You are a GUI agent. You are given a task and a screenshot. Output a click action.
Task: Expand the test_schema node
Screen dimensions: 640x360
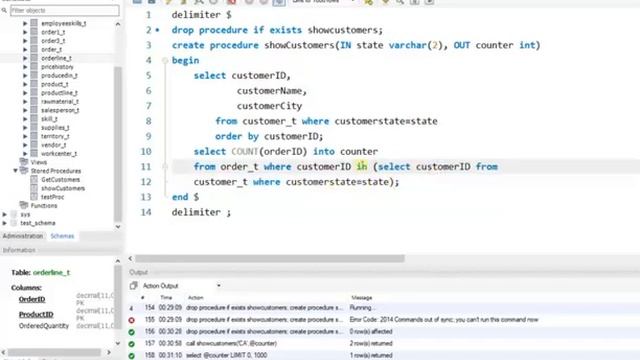click(4, 223)
